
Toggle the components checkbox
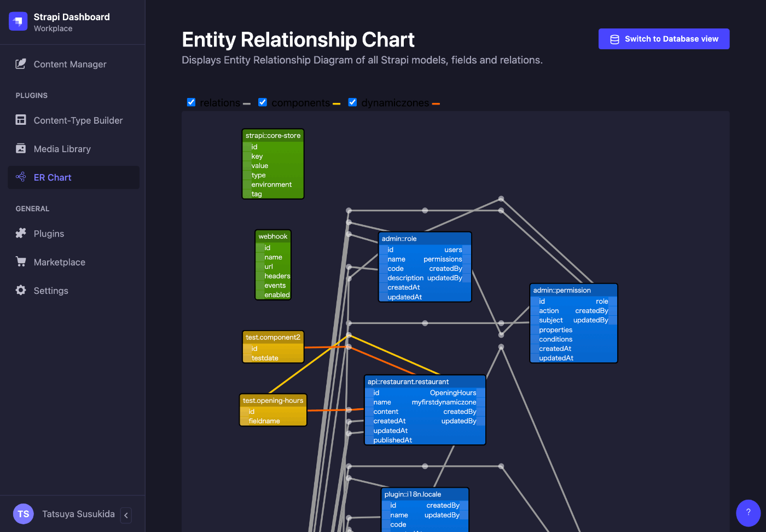263,102
